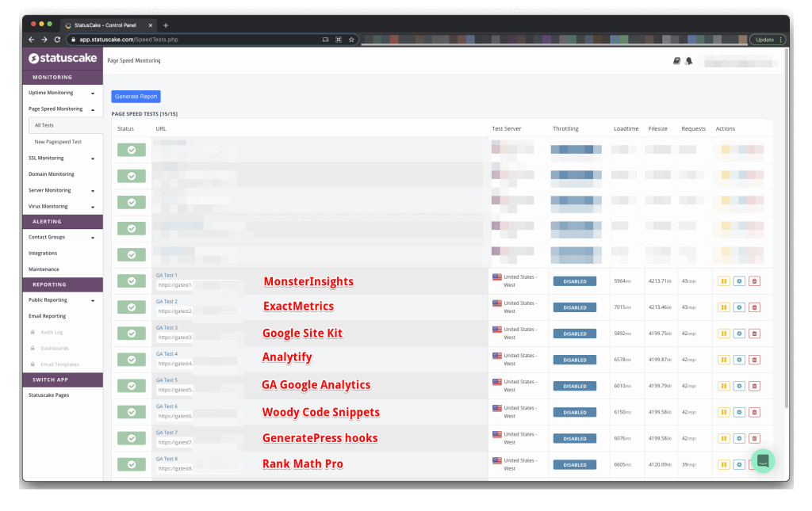812x511 pixels.
Task: Open the Maintenance section
Action: pyautogui.click(x=44, y=269)
